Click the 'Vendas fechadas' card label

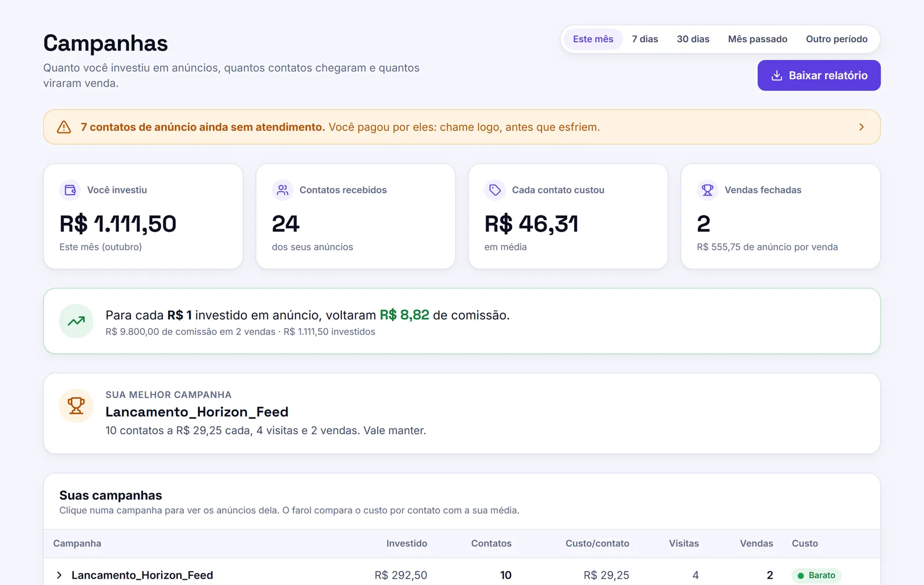(763, 190)
